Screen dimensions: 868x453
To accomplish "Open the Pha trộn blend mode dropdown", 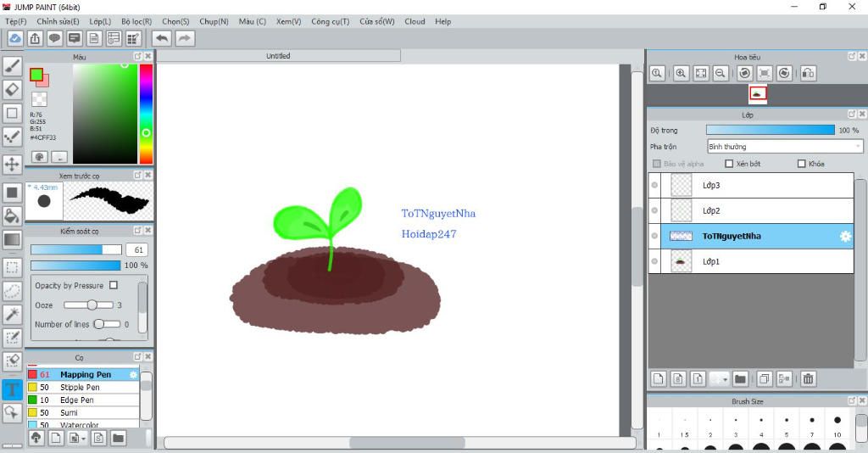I will [784, 146].
